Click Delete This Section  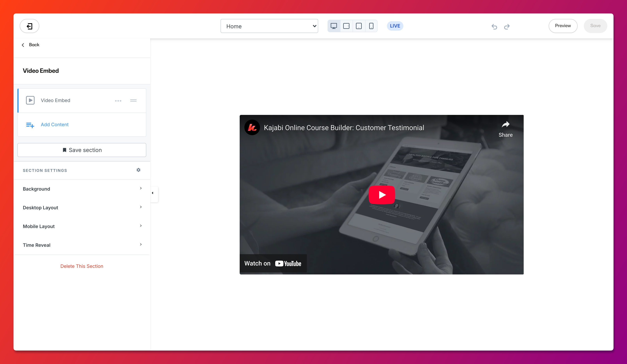click(82, 266)
